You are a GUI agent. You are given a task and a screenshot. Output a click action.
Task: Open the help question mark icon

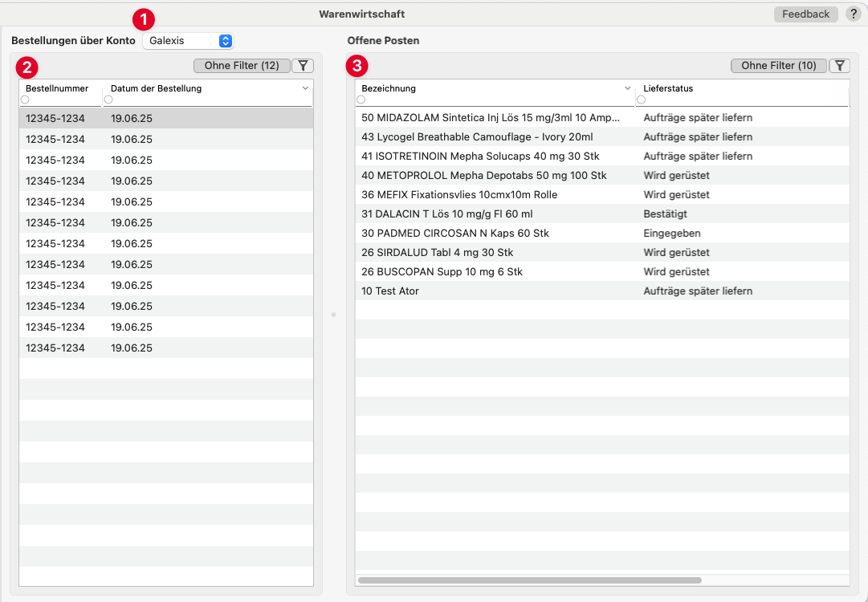coord(853,14)
